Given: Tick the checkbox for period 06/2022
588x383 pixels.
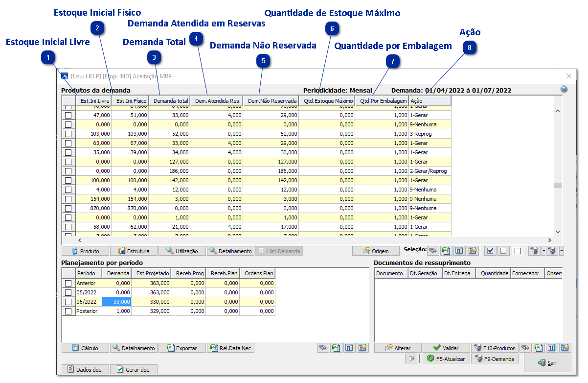Looking at the screenshot, I should [68, 302].
